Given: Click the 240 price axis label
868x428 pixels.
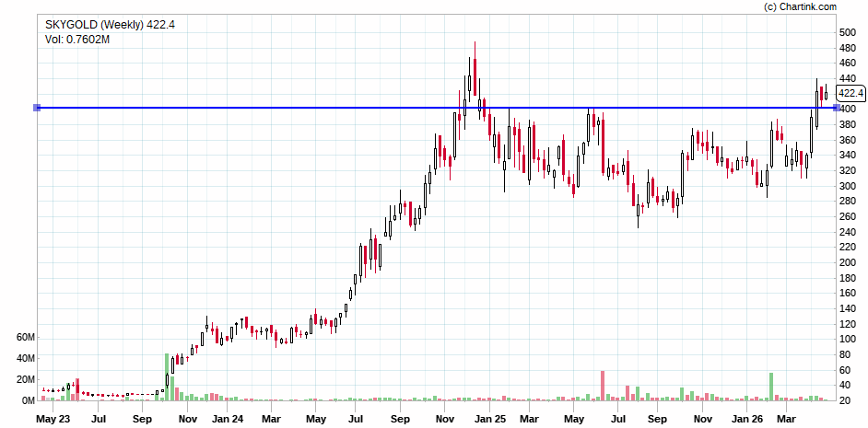Looking at the screenshot, I should 848,232.
